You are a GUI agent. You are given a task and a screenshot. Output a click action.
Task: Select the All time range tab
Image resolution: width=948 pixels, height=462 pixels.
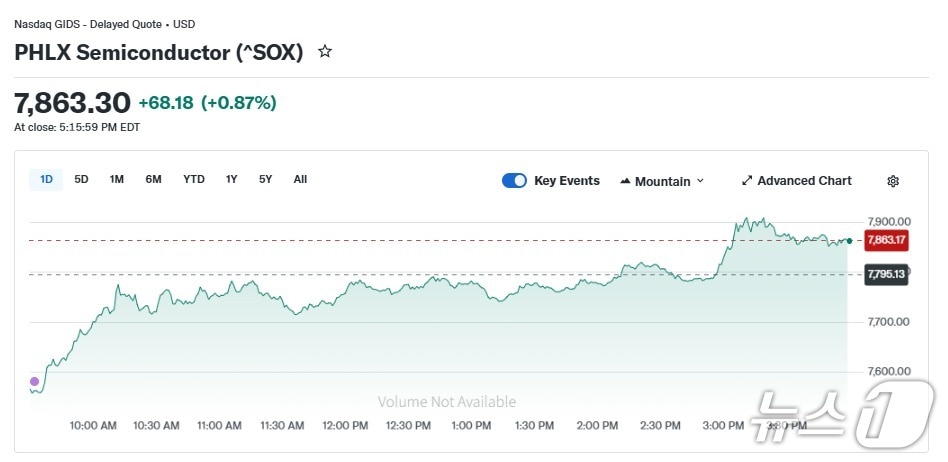tap(300, 180)
